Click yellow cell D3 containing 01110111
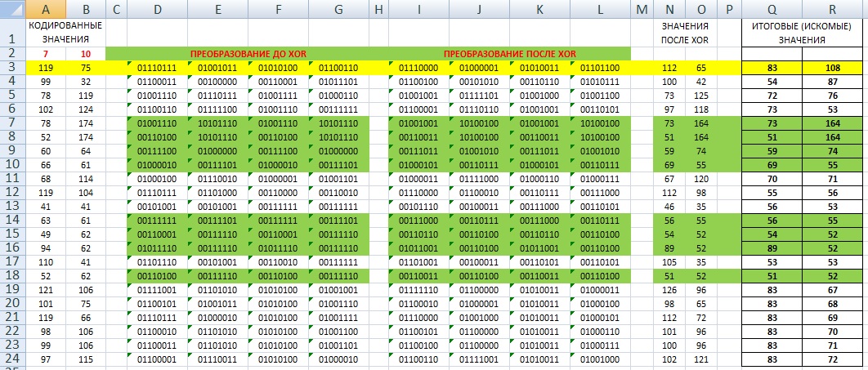The width and height of the screenshot is (868, 370). (158, 67)
